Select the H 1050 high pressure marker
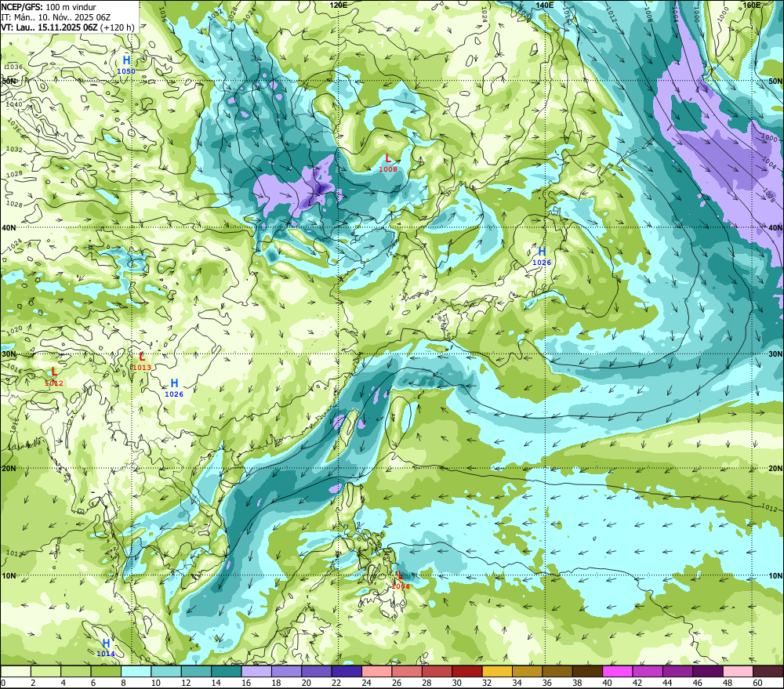784x689 pixels. pos(126,64)
